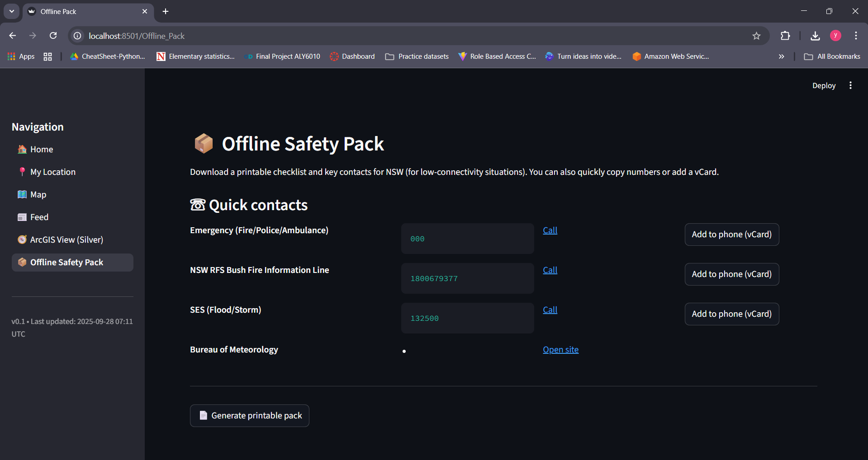Open the Chrome profile avatar
The height and width of the screenshot is (460, 868).
click(835, 36)
